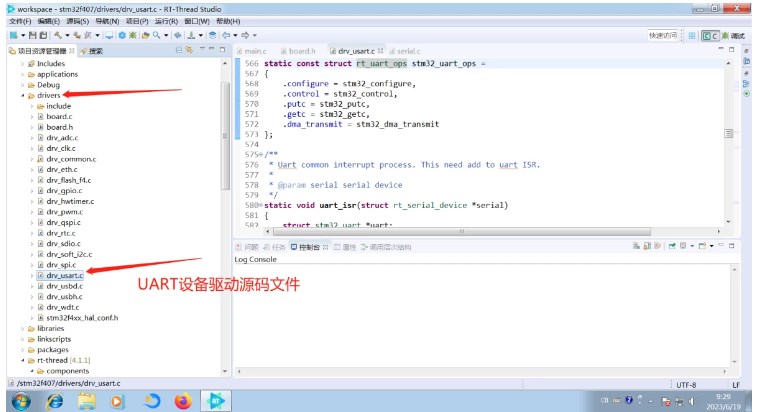
Task: Click the Pin Console icon in the console toolbar
Action: pos(672,246)
